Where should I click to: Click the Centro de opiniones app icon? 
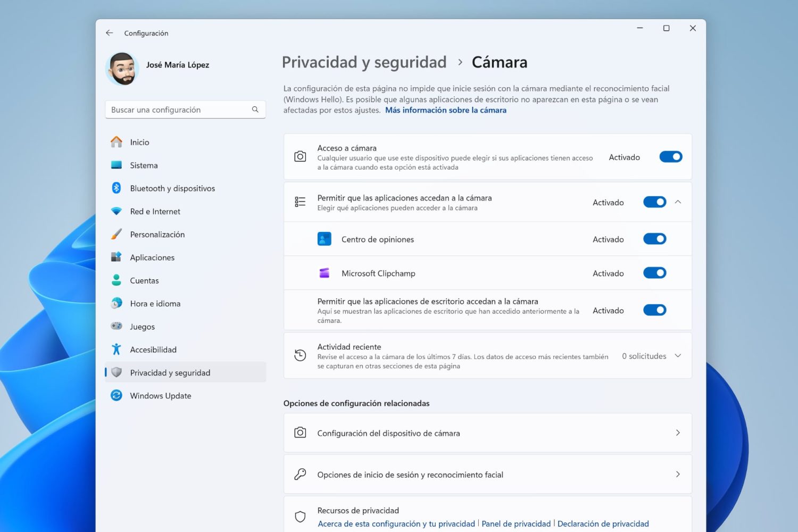tap(325, 239)
